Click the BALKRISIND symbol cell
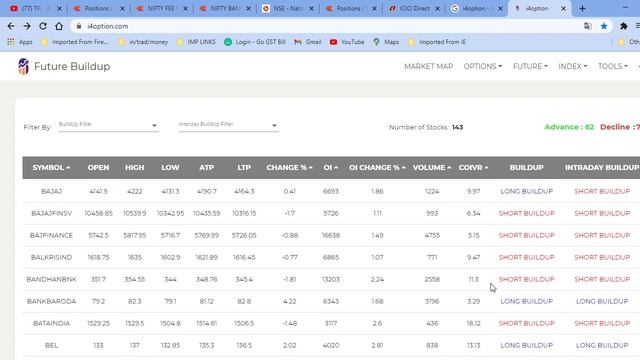The width and height of the screenshot is (640, 360). click(x=51, y=258)
